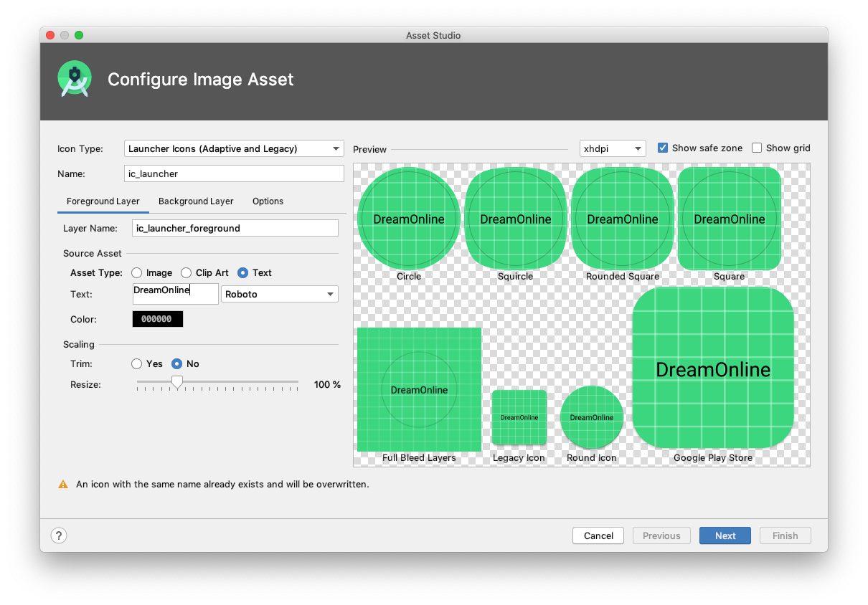Open the foreground text color swatch
The height and width of the screenshot is (605, 868).
[x=157, y=318]
